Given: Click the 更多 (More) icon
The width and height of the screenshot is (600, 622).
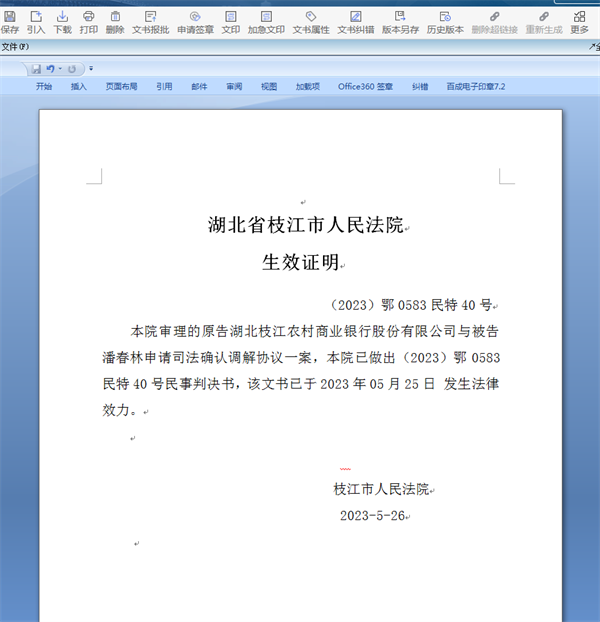Looking at the screenshot, I should tap(579, 22).
